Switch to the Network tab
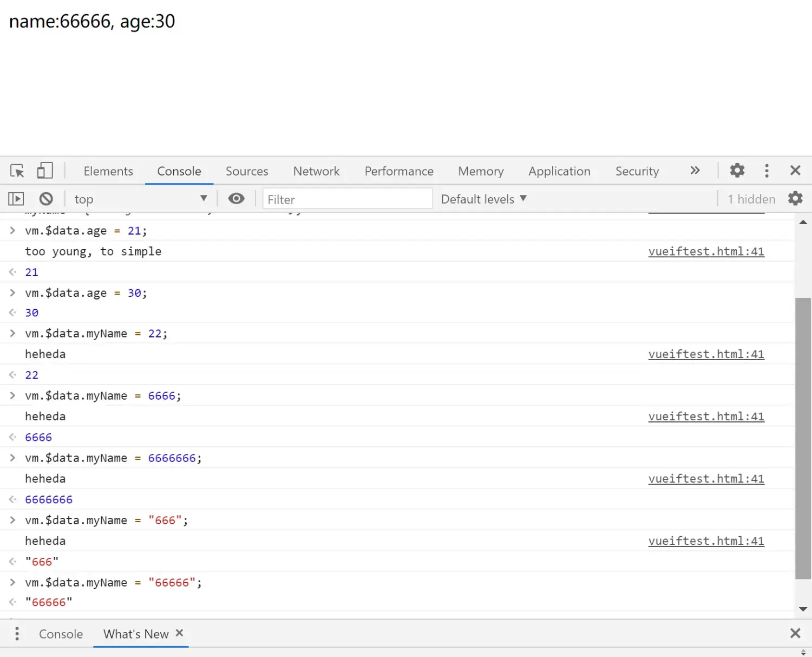The image size is (812, 657). [316, 171]
